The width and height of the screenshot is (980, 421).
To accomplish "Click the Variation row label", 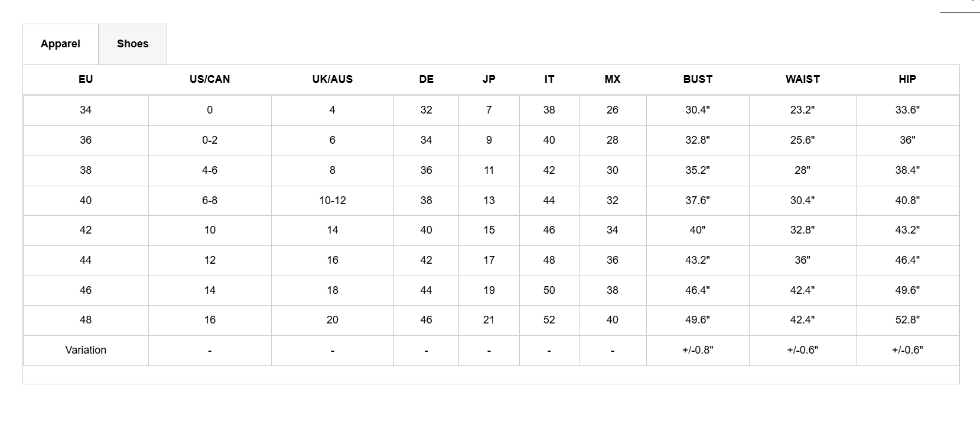I will click(x=86, y=350).
